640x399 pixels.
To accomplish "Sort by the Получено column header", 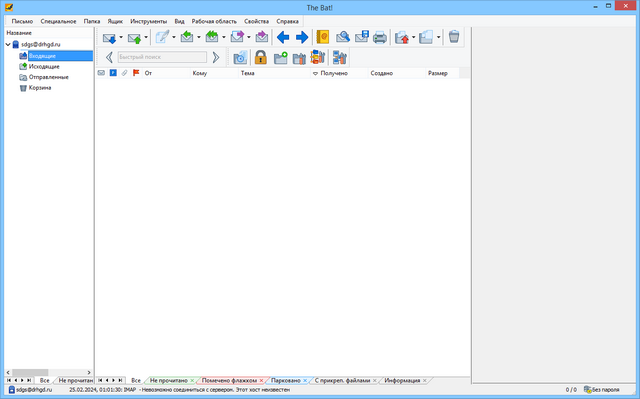I will coord(334,73).
